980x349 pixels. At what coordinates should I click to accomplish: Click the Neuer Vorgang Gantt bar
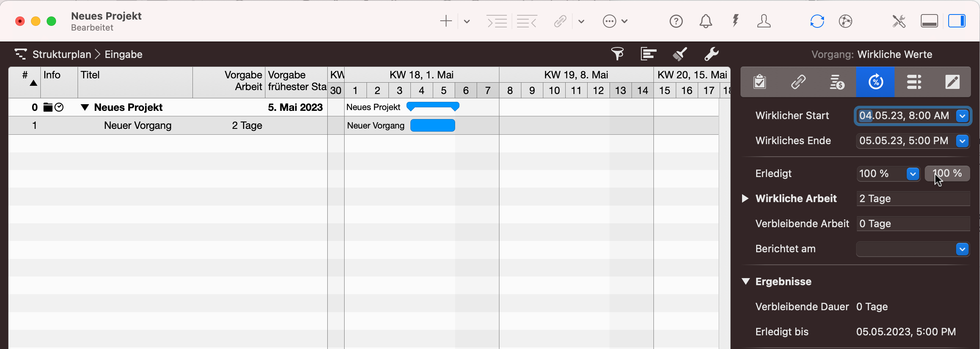pyautogui.click(x=432, y=126)
